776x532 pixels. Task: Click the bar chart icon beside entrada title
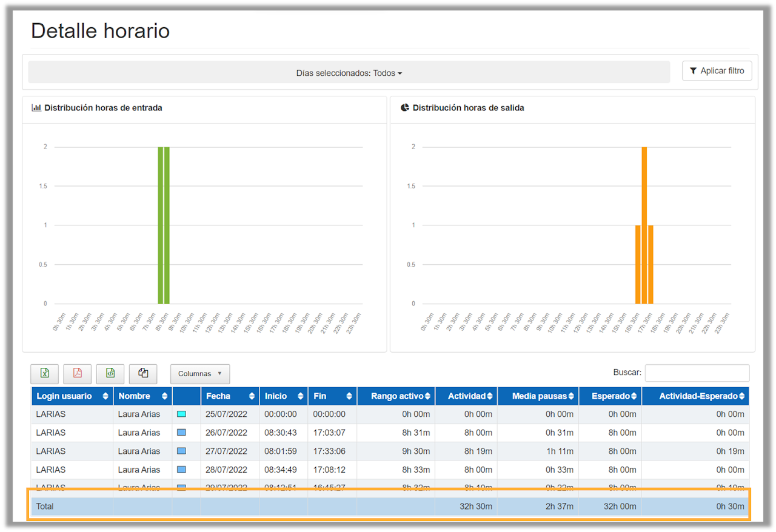pyautogui.click(x=36, y=108)
